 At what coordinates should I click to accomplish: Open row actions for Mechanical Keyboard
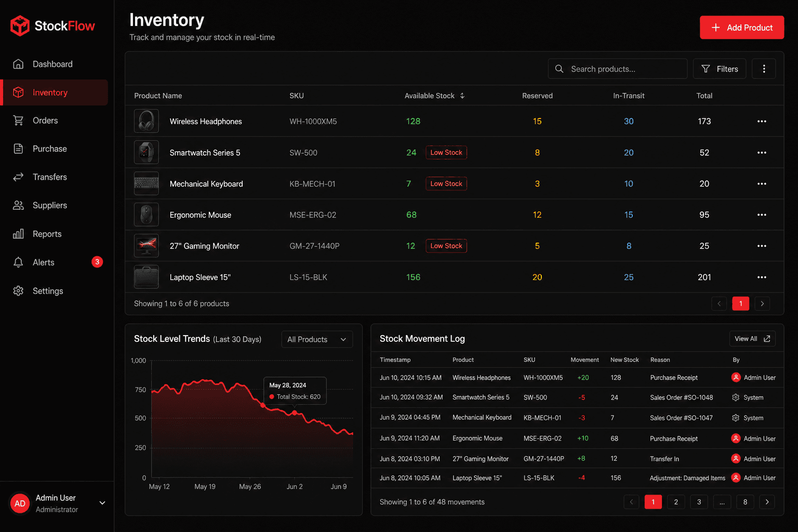coord(762,184)
